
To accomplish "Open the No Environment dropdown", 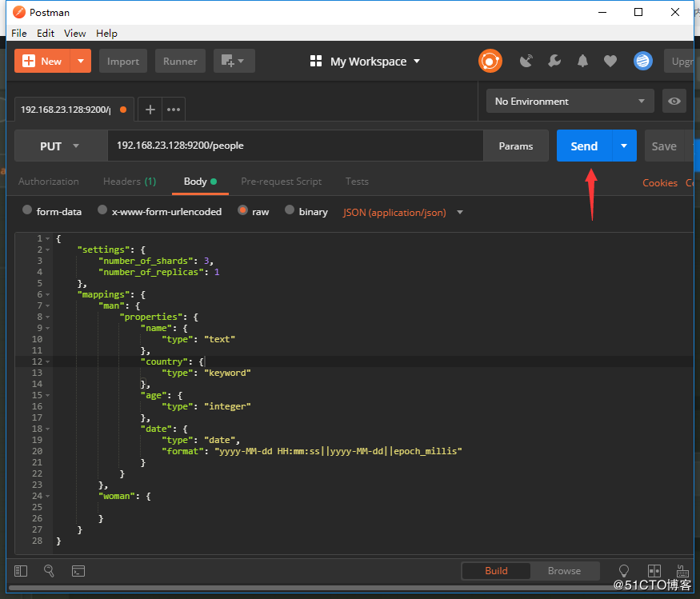I will click(570, 102).
